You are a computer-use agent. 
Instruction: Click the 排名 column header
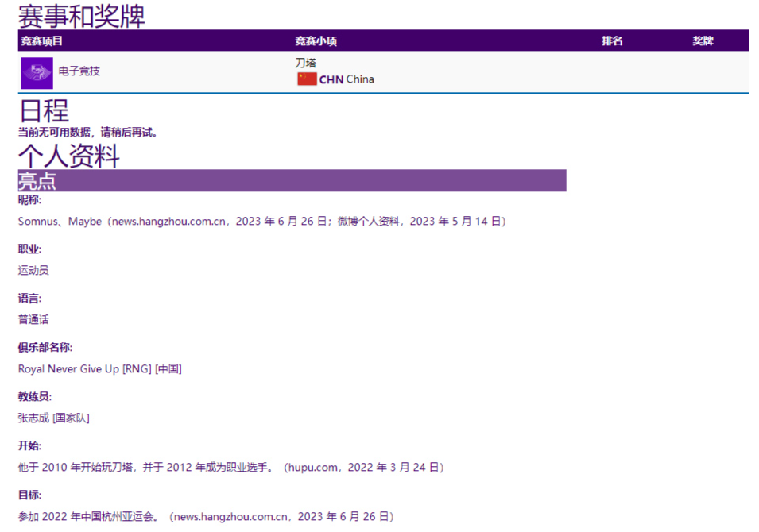[612, 41]
